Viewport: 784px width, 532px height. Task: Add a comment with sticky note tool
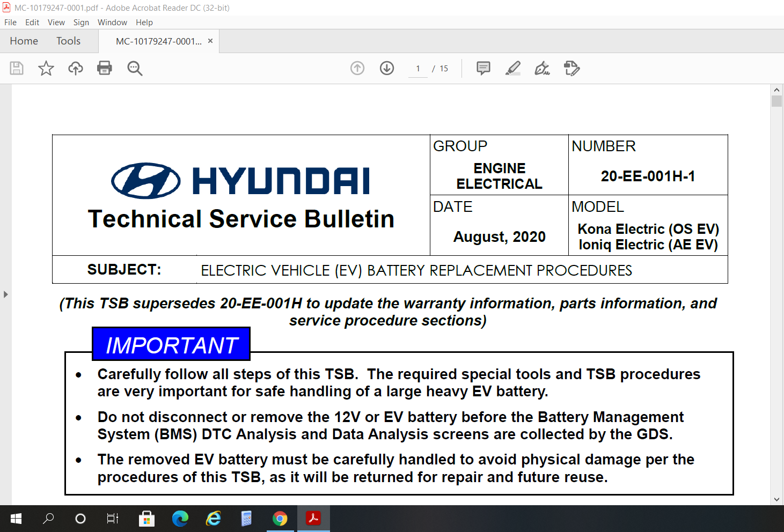pyautogui.click(x=483, y=68)
